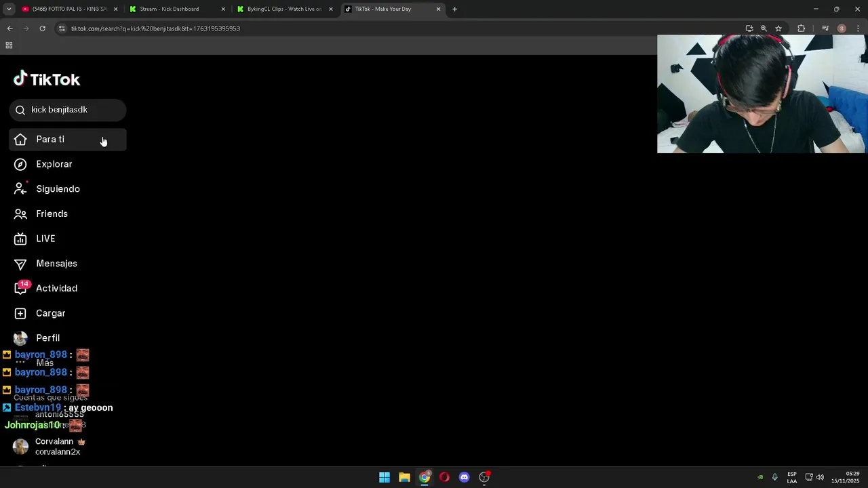Open the zoom magnifier icon in the address bar
The width and height of the screenshot is (868, 488).
pyautogui.click(x=764, y=28)
